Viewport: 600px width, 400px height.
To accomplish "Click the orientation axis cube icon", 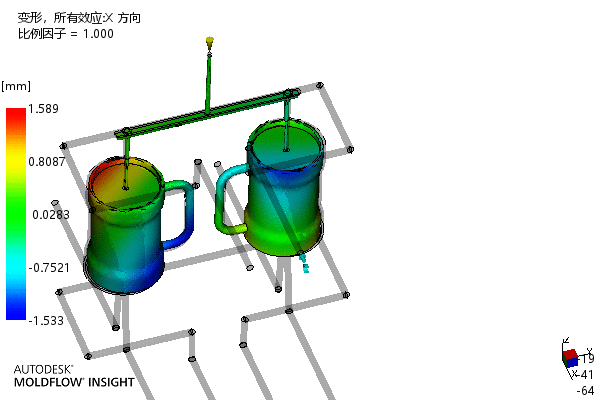I will point(570,358).
